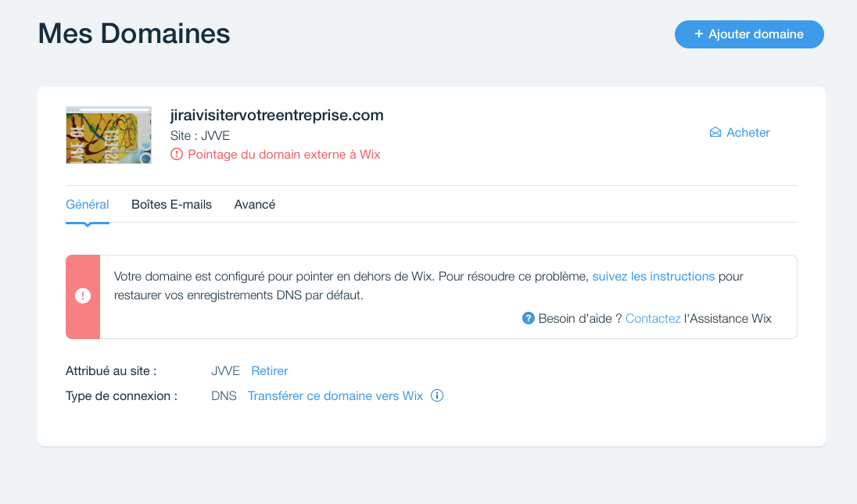Click the envelope icon beside Acheter
The height and width of the screenshot is (504, 857).
715,132
